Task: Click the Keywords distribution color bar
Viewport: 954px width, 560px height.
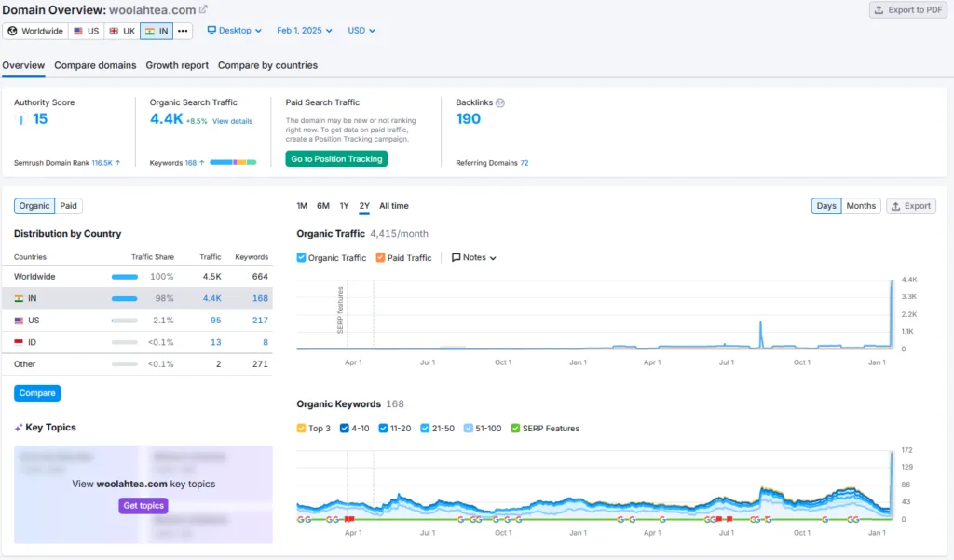Action: [233, 162]
